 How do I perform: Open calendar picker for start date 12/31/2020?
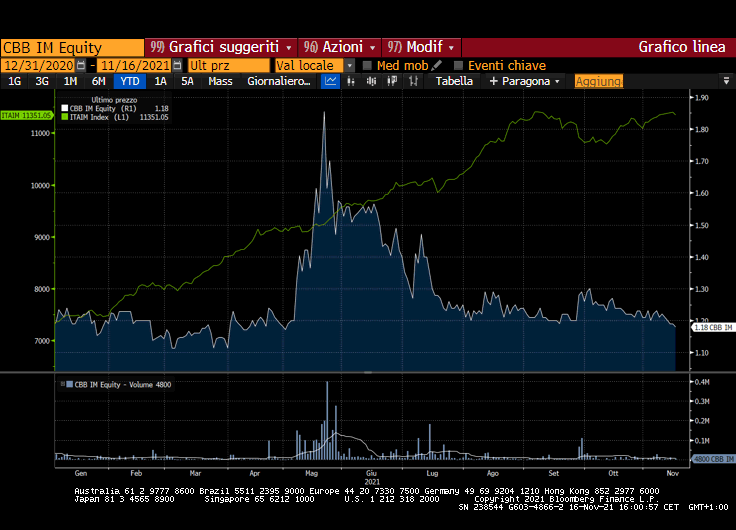(81, 65)
